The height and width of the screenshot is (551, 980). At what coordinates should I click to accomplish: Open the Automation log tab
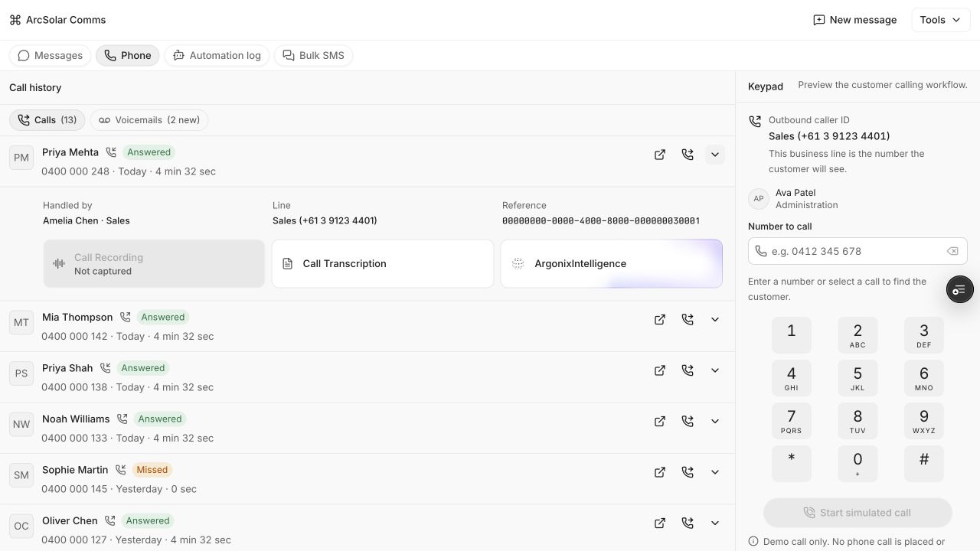(x=217, y=56)
